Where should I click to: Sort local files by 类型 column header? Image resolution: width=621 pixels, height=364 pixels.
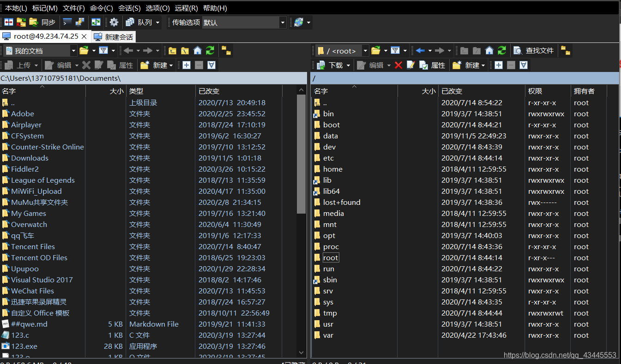tap(161, 91)
